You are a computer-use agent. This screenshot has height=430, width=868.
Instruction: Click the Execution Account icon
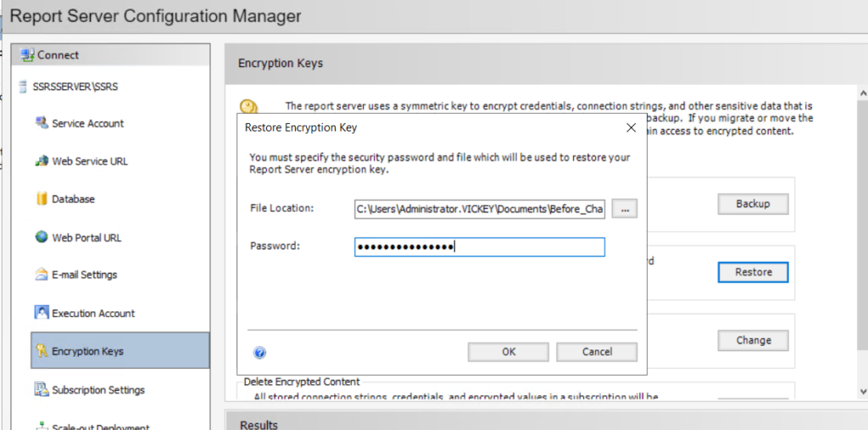[42, 312]
